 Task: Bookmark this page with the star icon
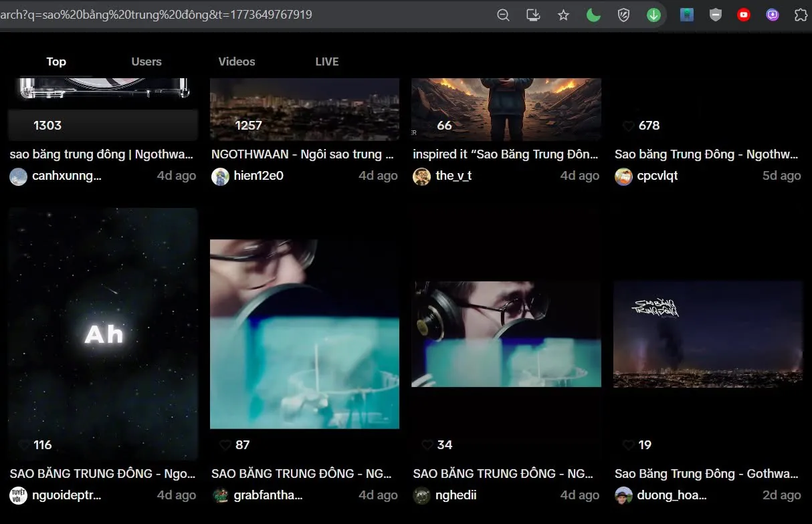click(x=563, y=15)
